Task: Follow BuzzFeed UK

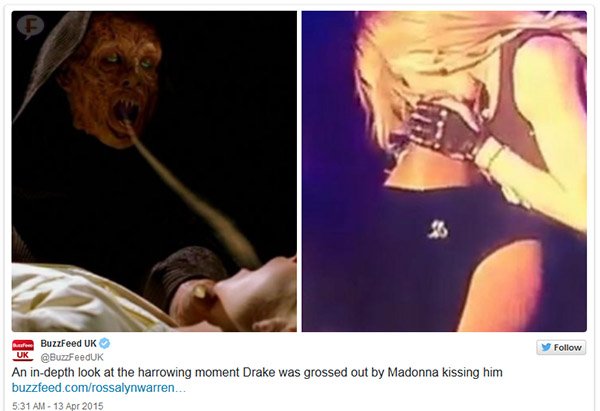Action: click(x=561, y=347)
